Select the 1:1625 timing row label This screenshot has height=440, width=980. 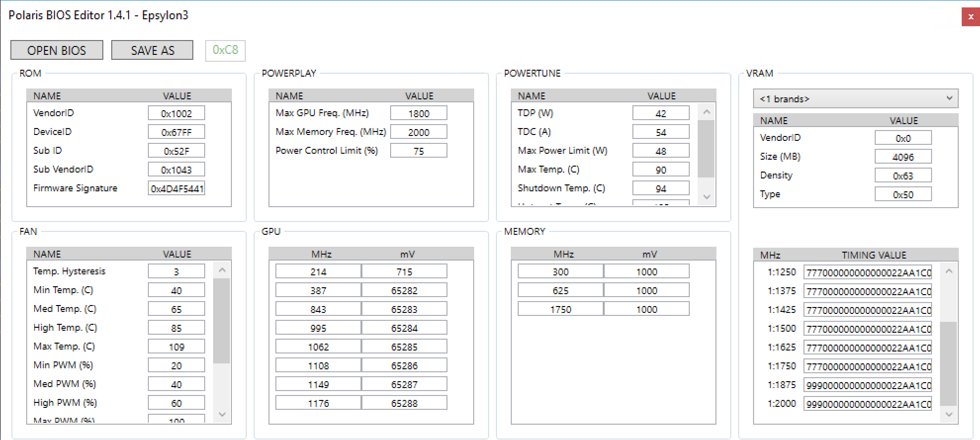tap(782, 347)
